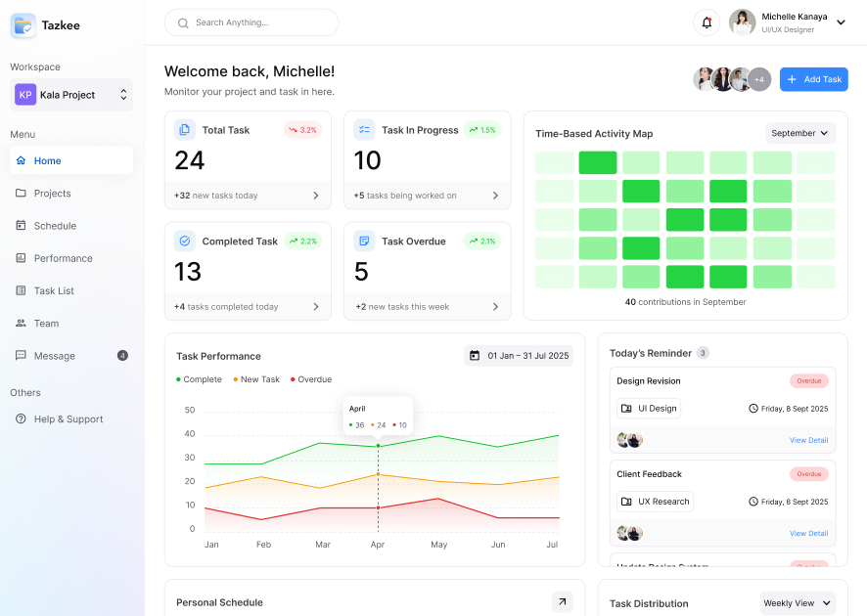Click assignee avatars on Design Revision
Image resolution: width=867 pixels, height=616 pixels.
coord(630,440)
